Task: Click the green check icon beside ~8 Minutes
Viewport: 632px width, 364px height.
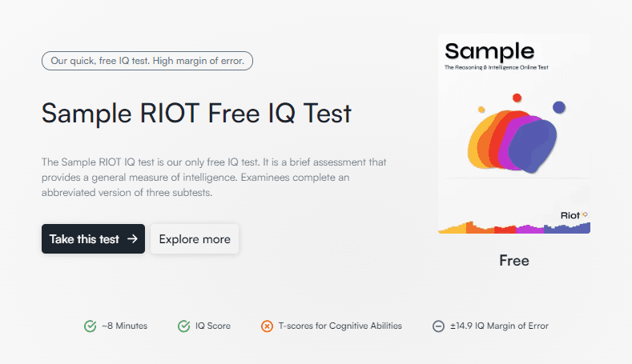Action: [x=91, y=326]
